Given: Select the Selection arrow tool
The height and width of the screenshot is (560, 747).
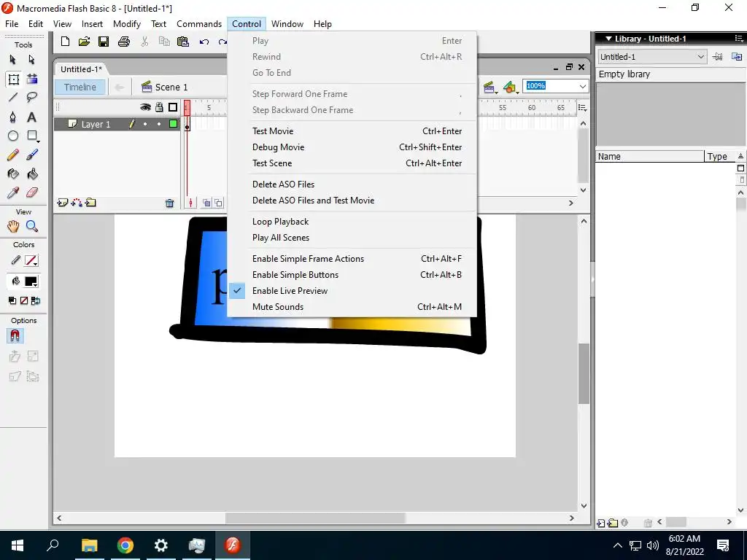Looking at the screenshot, I should pos(13,60).
